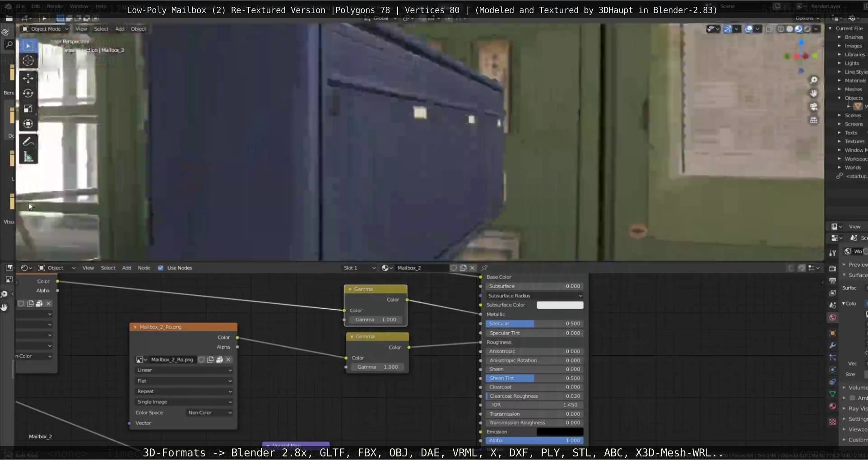Select the Select Box tool
The image size is (868, 460).
pos(28,46)
